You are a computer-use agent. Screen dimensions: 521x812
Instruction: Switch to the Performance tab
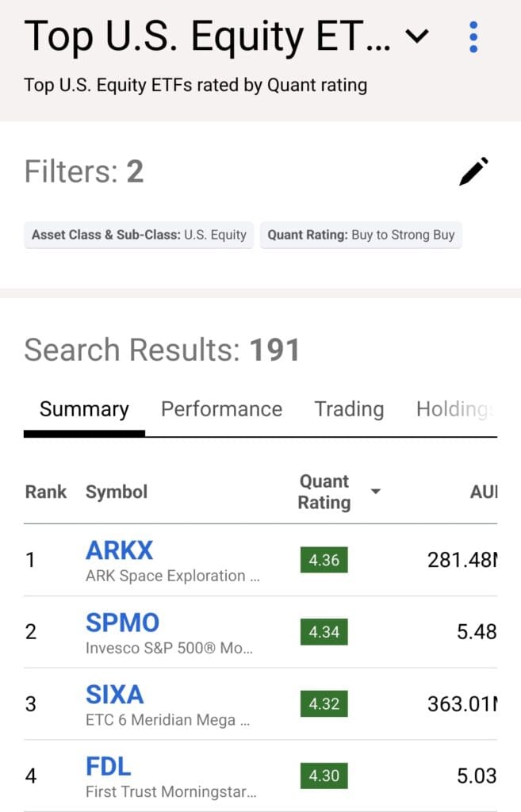[x=221, y=409]
